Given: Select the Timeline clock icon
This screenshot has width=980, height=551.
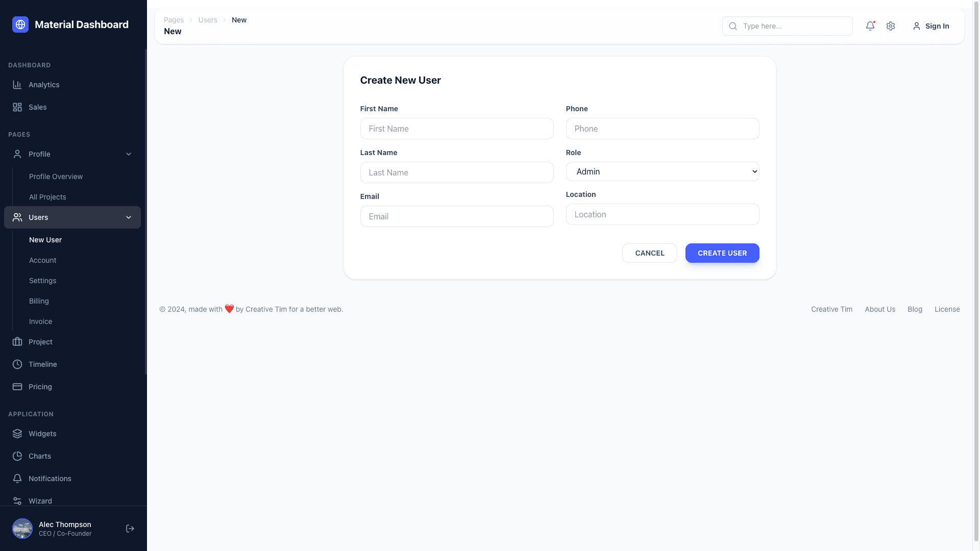Looking at the screenshot, I should tap(17, 364).
